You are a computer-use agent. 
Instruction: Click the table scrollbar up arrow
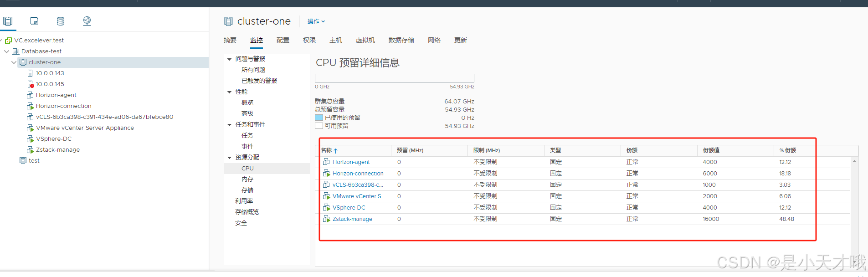(855, 161)
